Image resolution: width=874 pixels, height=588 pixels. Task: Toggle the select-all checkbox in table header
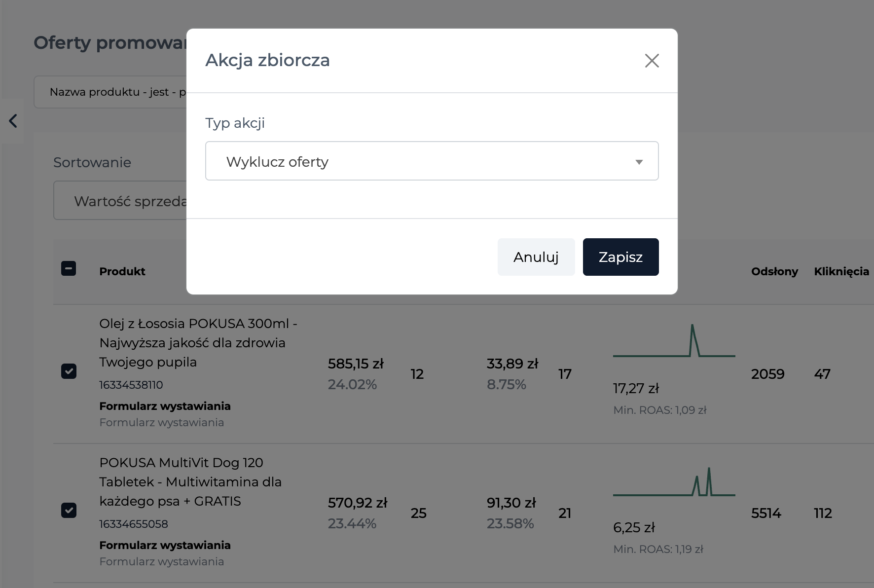[x=69, y=268]
